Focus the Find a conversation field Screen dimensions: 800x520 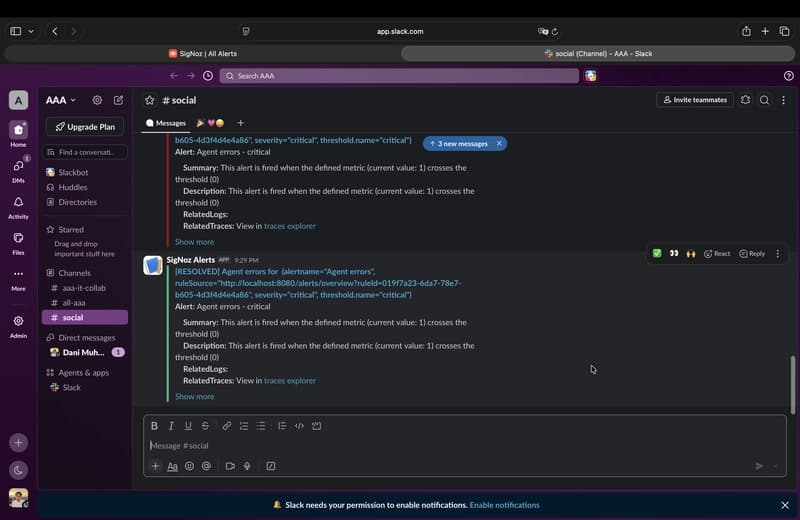tap(85, 152)
